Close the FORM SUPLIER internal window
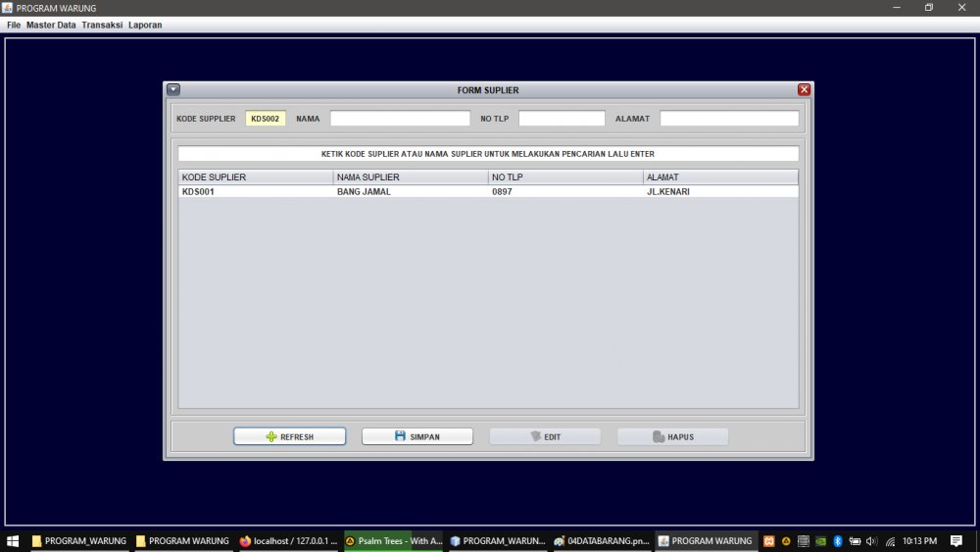 coord(804,89)
